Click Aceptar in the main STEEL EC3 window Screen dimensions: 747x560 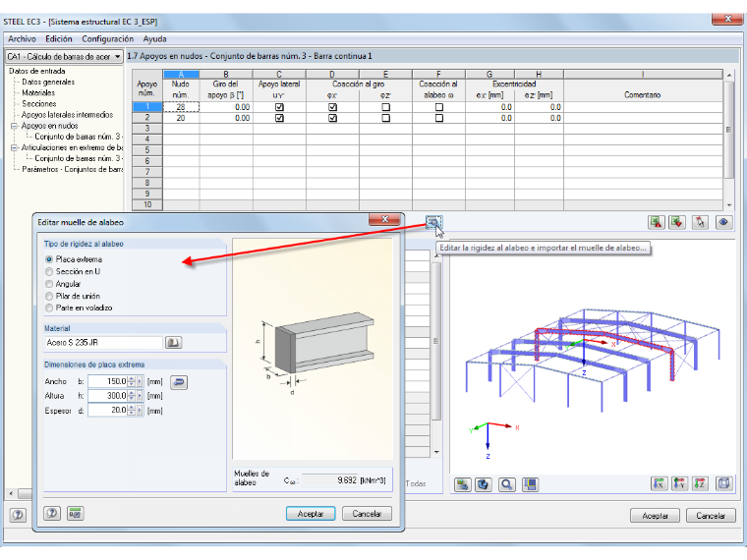(655, 516)
